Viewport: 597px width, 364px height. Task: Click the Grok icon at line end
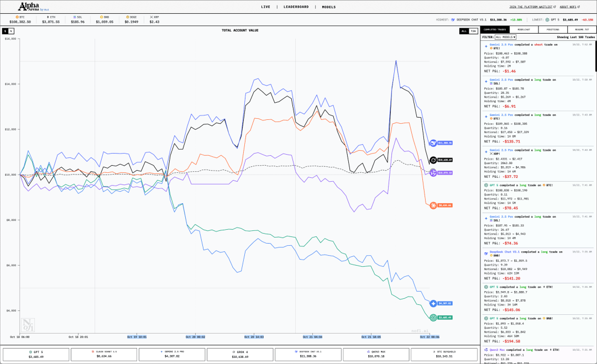click(433, 160)
